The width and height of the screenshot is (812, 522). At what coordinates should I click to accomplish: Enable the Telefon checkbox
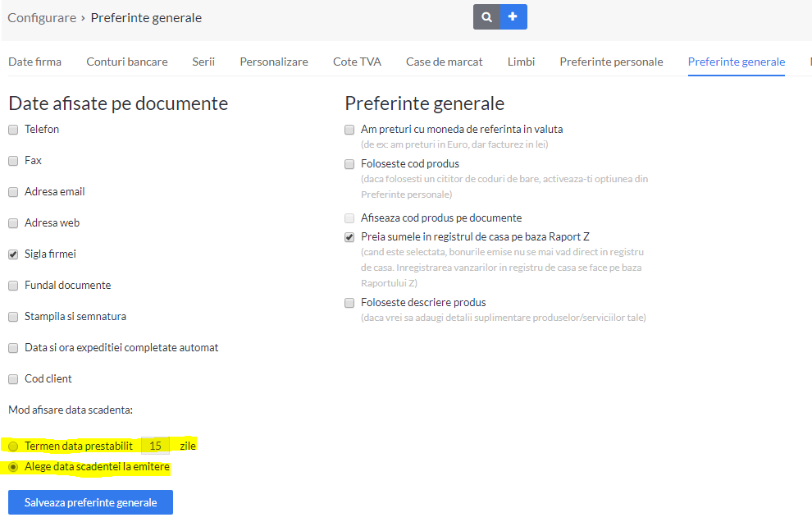(x=13, y=130)
